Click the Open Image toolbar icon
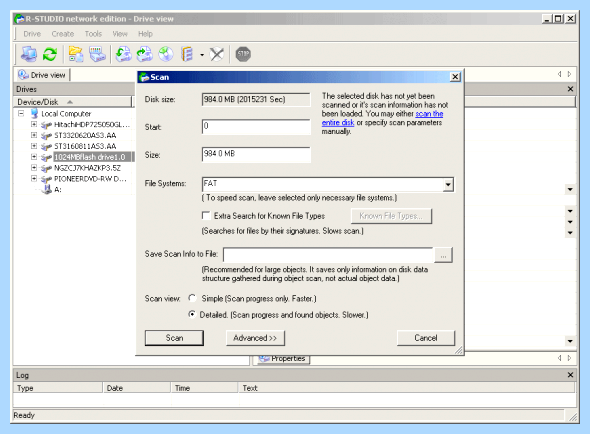 pyautogui.click(x=123, y=54)
